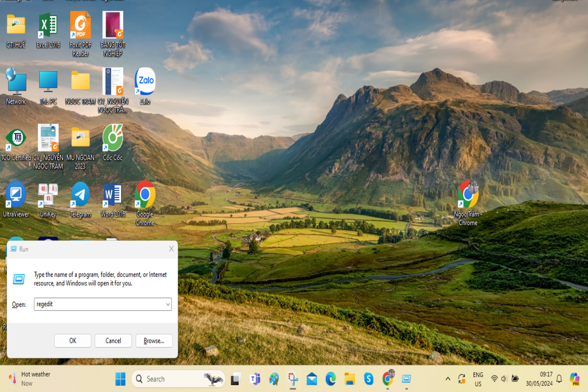Open the Paint palette icon on taskbar

(x=274, y=379)
